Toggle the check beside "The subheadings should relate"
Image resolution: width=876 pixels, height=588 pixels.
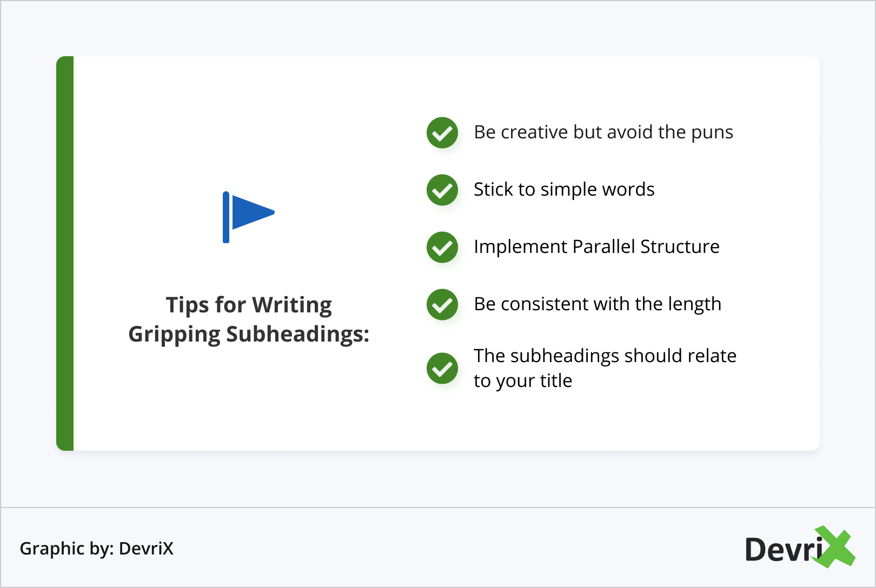(442, 369)
